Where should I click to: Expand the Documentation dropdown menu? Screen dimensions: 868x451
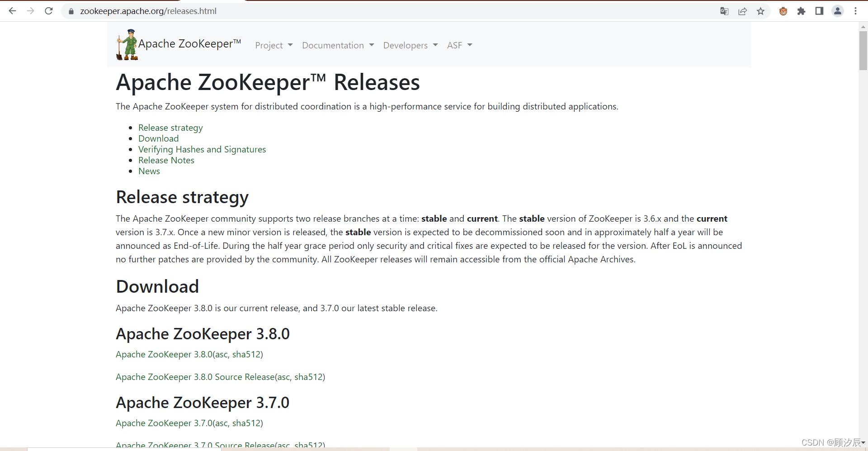[338, 45]
